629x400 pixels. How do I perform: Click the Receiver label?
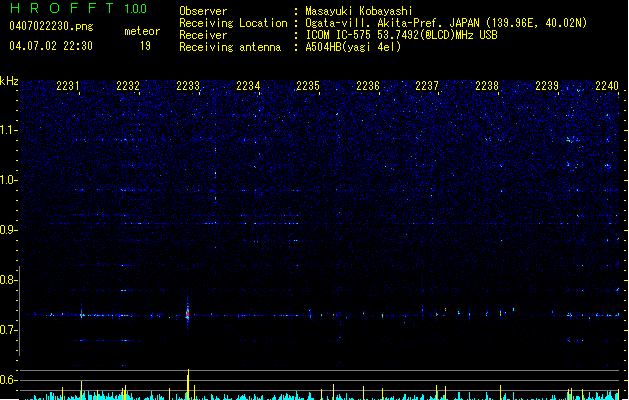point(203,35)
